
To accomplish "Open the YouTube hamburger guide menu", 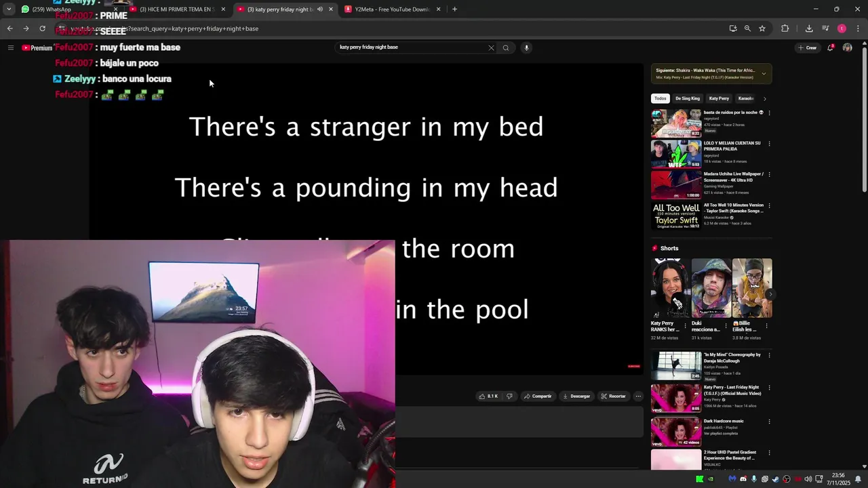I will click(11, 47).
